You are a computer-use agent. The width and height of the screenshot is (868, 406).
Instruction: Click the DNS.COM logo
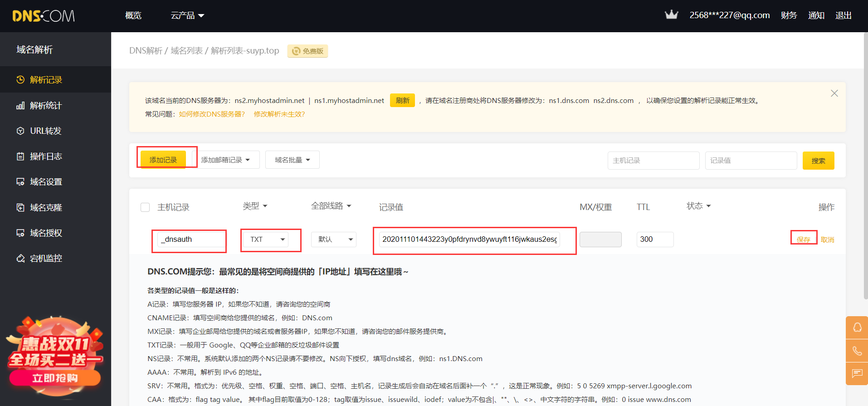(44, 16)
